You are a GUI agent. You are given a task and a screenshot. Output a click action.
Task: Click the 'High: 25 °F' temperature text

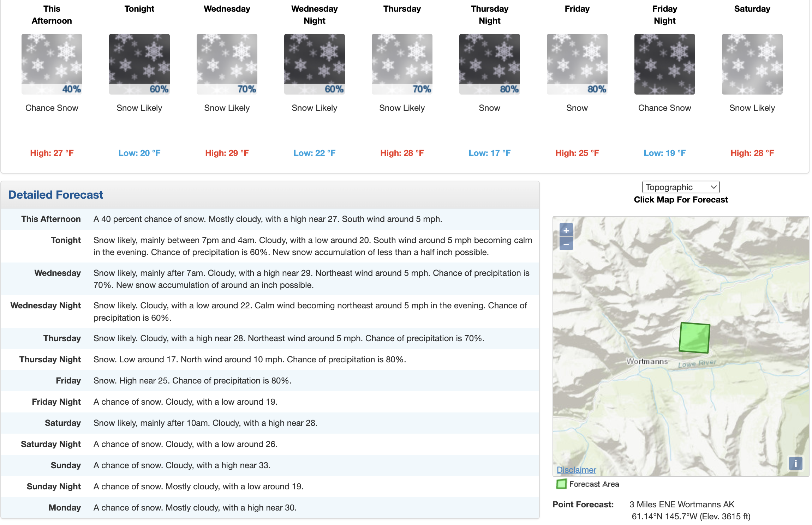tap(577, 153)
